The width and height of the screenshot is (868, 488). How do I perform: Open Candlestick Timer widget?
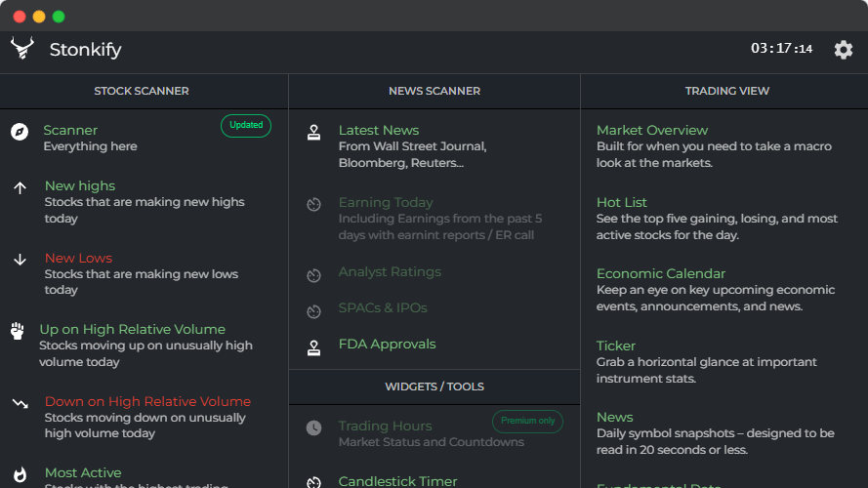[397, 481]
